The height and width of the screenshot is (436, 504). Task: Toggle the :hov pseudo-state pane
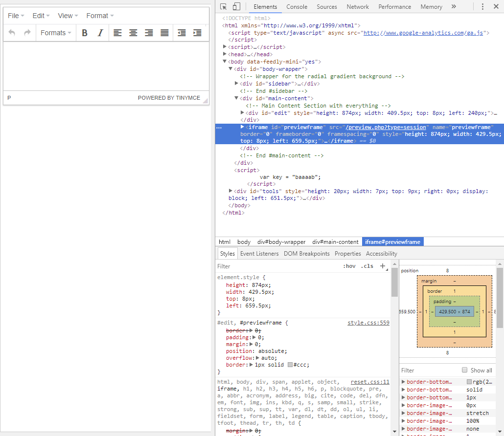pos(349,266)
